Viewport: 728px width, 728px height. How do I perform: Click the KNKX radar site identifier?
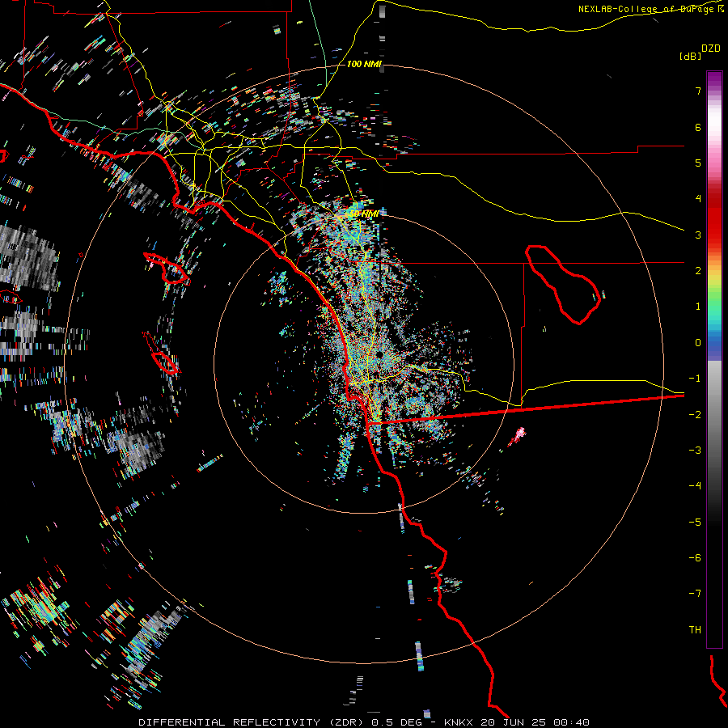(459, 722)
